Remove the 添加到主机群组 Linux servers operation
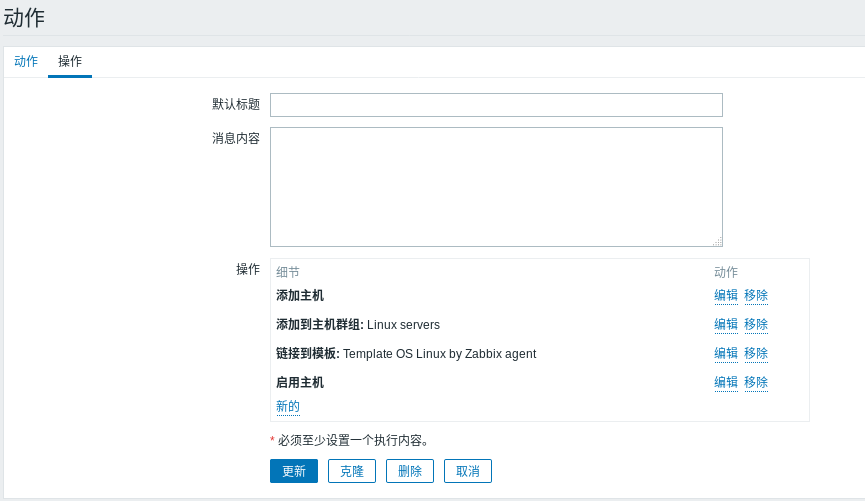 (x=756, y=324)
